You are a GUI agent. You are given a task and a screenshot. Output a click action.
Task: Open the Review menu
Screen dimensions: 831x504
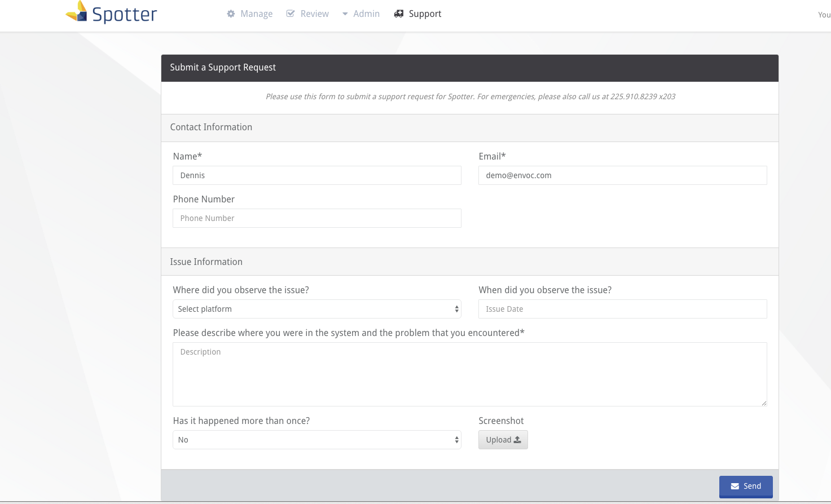coord(307,14)
